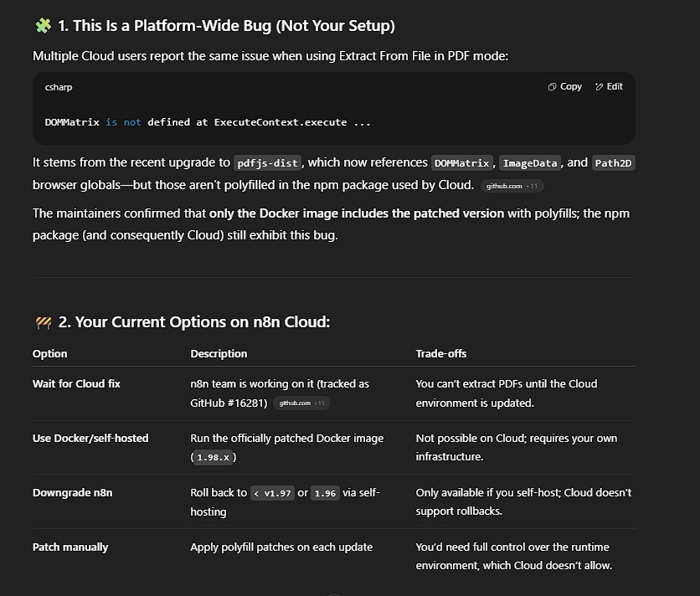Select the Trade-offs column header

pyautogui.click(x=440, y=353)
